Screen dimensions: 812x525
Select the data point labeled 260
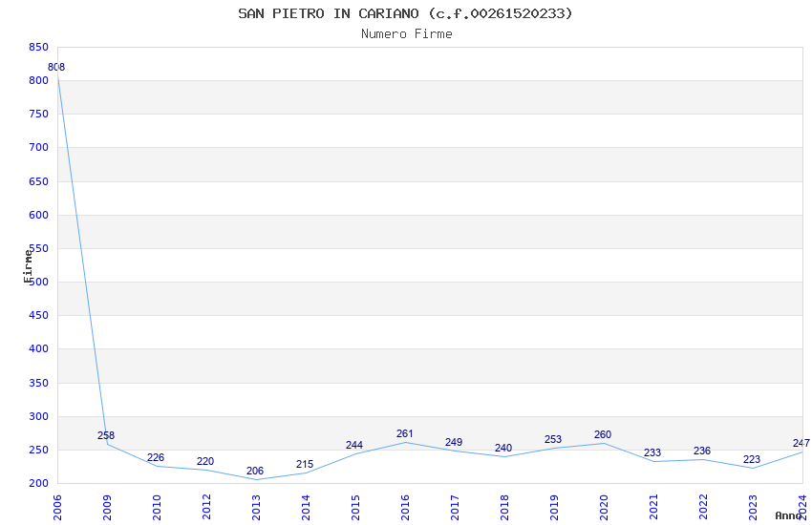click(604, 434)
